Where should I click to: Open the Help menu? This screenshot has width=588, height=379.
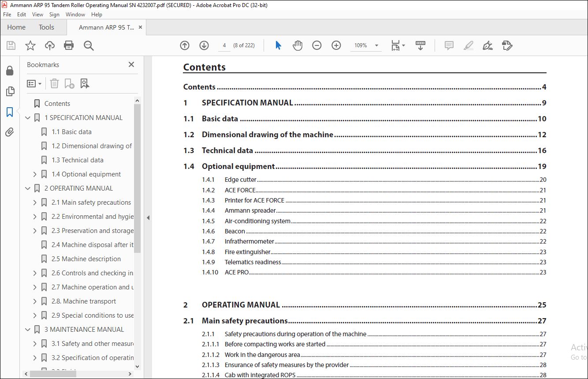(x=97, y=15)
